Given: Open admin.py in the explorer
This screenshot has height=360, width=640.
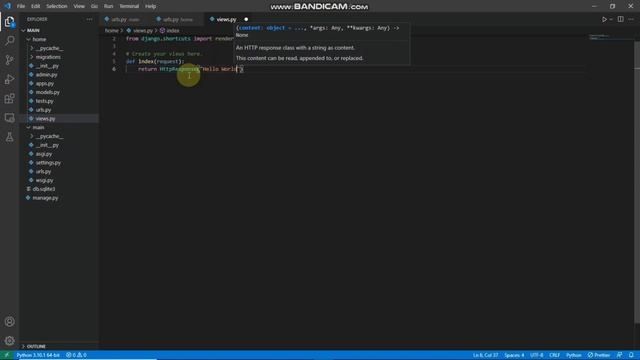Looking at the screenshot, I should [x=46, y=75].
